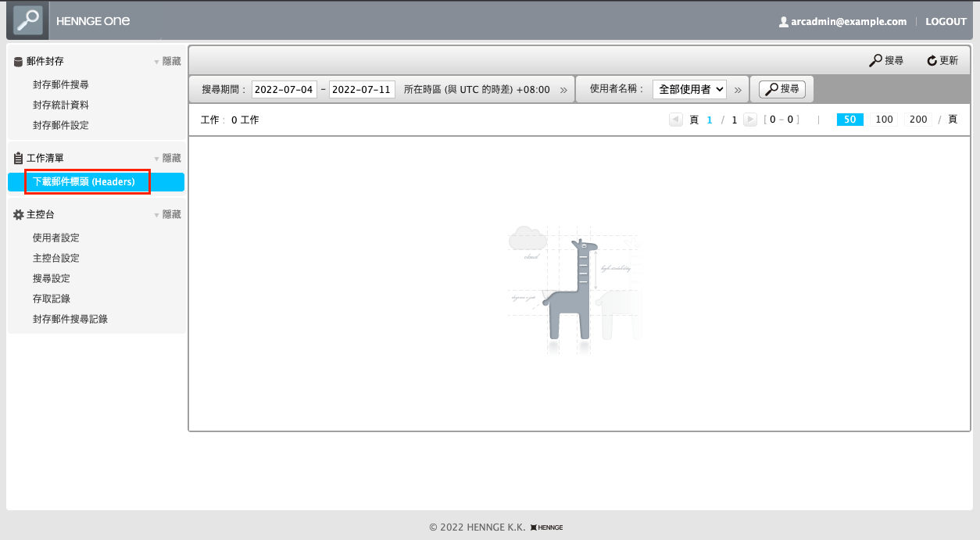Click the LOGOUT link
The height and width of the screenshot is (540, 980).
[x=946, y=22]
